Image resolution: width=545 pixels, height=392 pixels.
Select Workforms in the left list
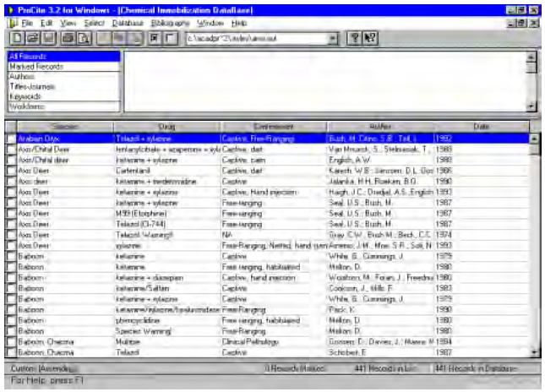64,106
